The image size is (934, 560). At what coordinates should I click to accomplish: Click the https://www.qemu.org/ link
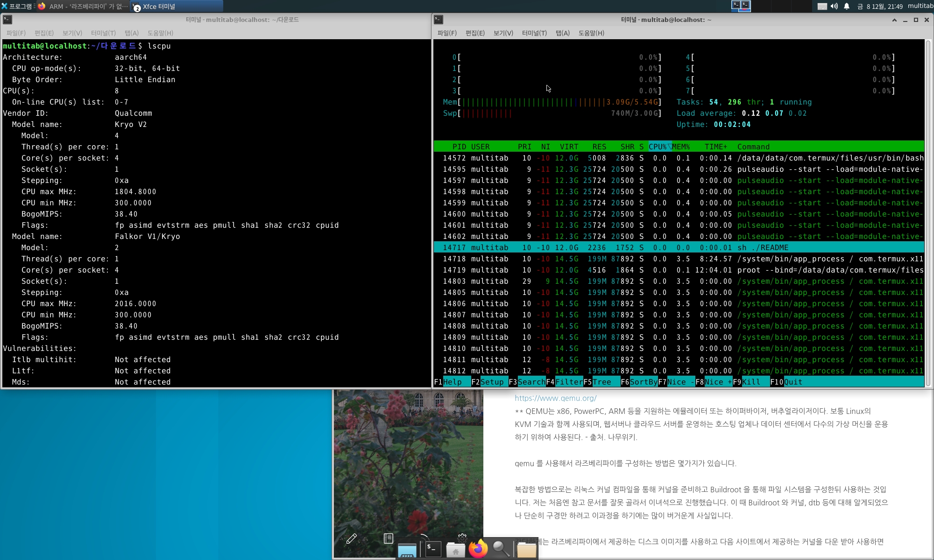click(x=555, y=398)
